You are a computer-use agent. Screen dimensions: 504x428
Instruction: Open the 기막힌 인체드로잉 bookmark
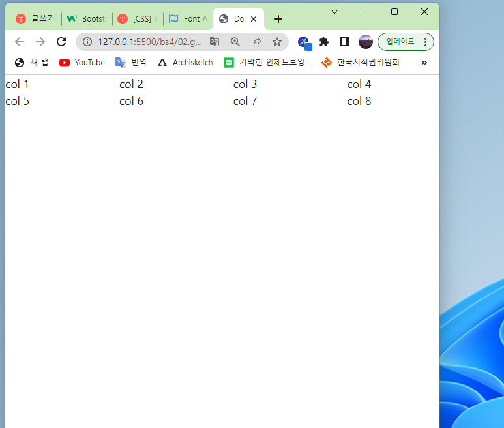[267, 63]
